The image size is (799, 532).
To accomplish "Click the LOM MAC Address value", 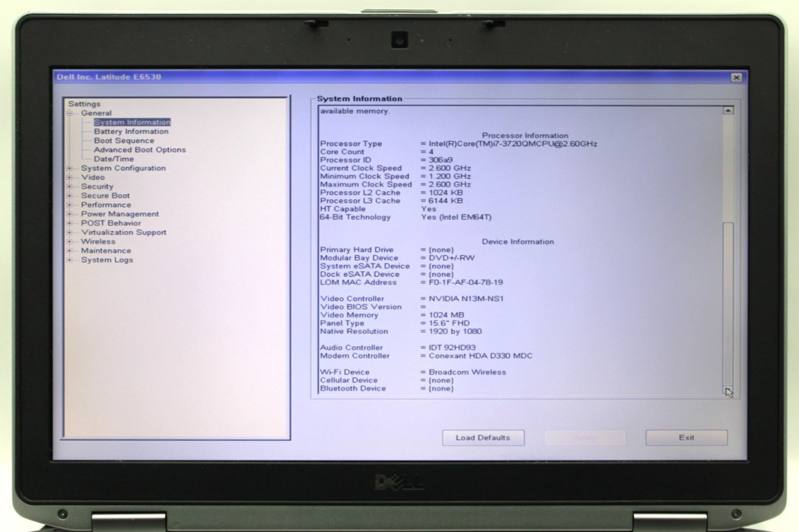I will click(x=466, y=283).
